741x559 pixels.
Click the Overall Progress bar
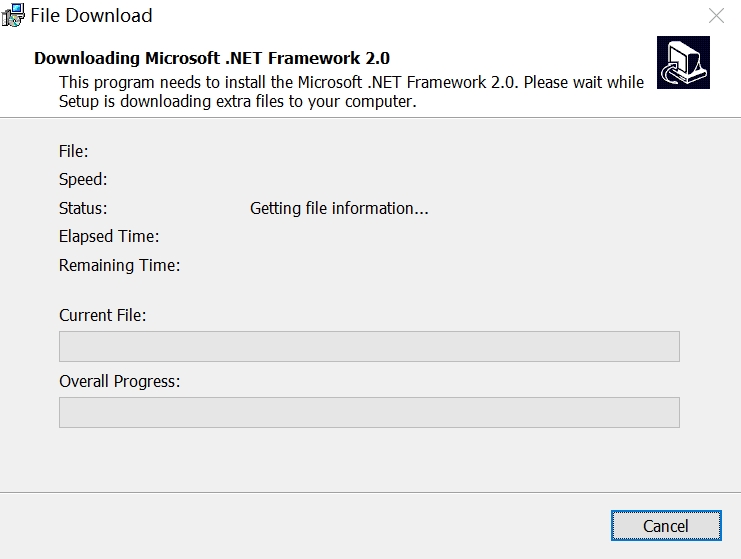pyautogui.click(x=369, y=413)
